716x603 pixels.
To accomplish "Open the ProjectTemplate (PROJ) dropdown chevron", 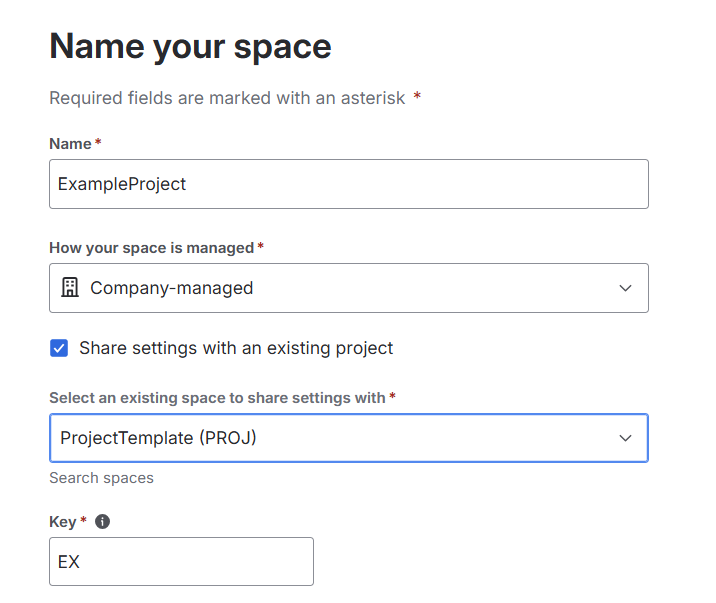I will coord(625,438).
